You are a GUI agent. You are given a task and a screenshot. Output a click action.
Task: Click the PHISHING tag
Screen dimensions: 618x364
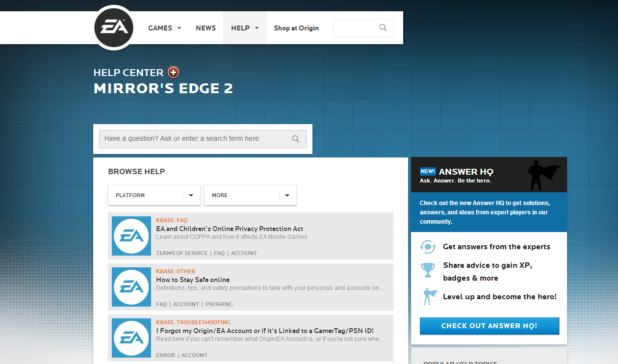pyautogui.click(x=219, y=304)
